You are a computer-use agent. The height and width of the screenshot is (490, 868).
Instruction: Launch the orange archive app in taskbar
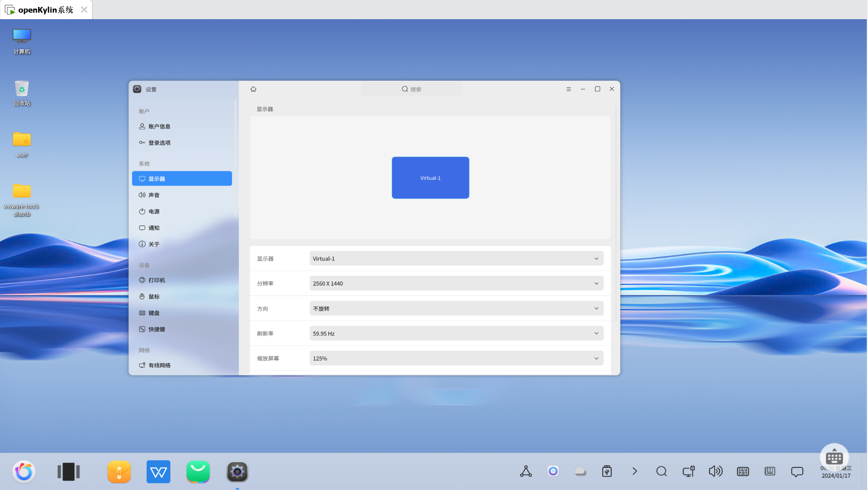click(x=119, y=472)
